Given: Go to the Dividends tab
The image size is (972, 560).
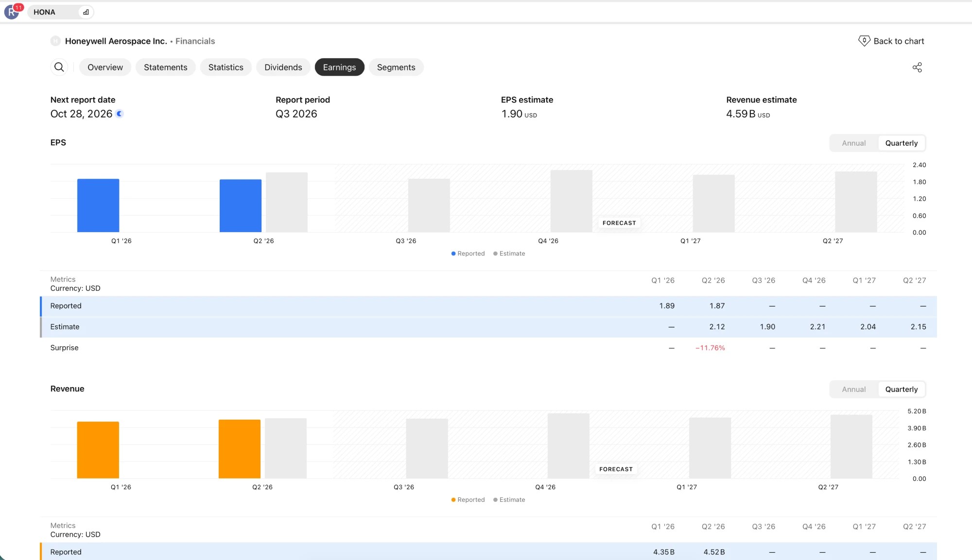Looking at the screenshot, I should click(283, 67).
